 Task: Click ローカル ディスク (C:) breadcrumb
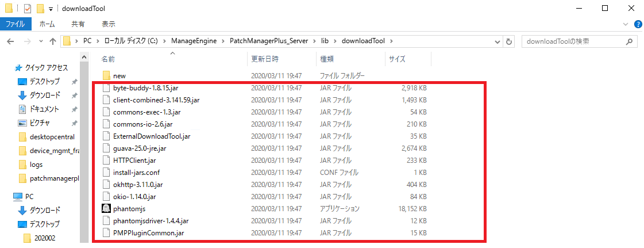point(130,41)
